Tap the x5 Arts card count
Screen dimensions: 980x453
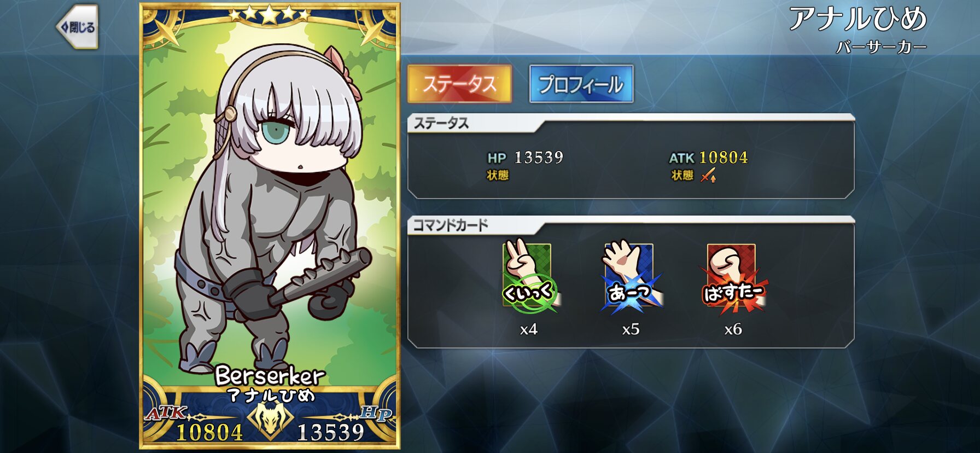pyautogui.click(x=631, y=329)
